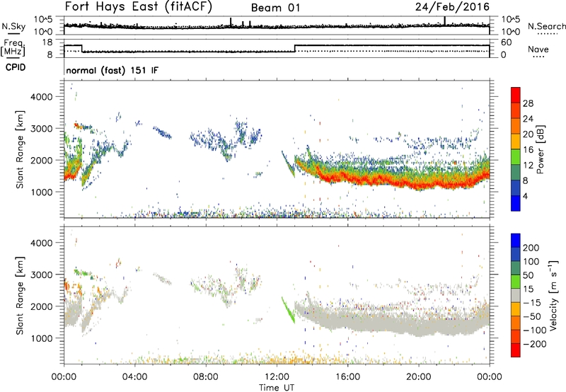Pick the Power segment between 28 and 24
The width and height of the screenshot is (566, 392).
[516, 110]
